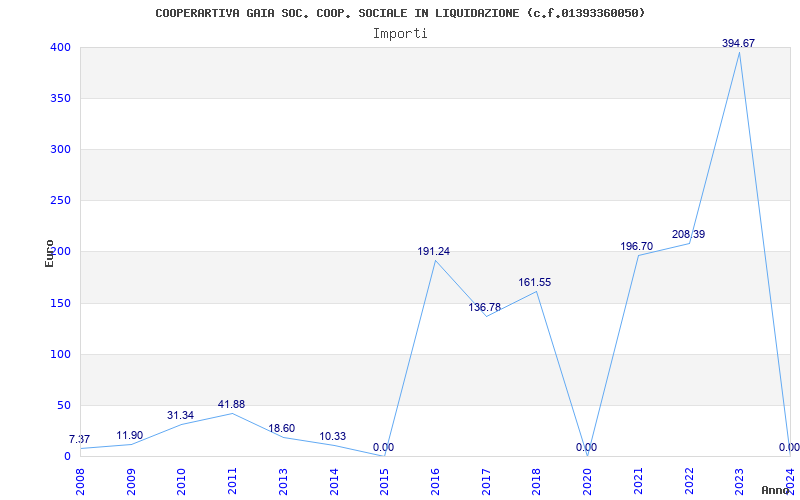Viewport: 800px width, 500px height.
Task: Click the 400 y-axis value
Action: coord(60,47)
